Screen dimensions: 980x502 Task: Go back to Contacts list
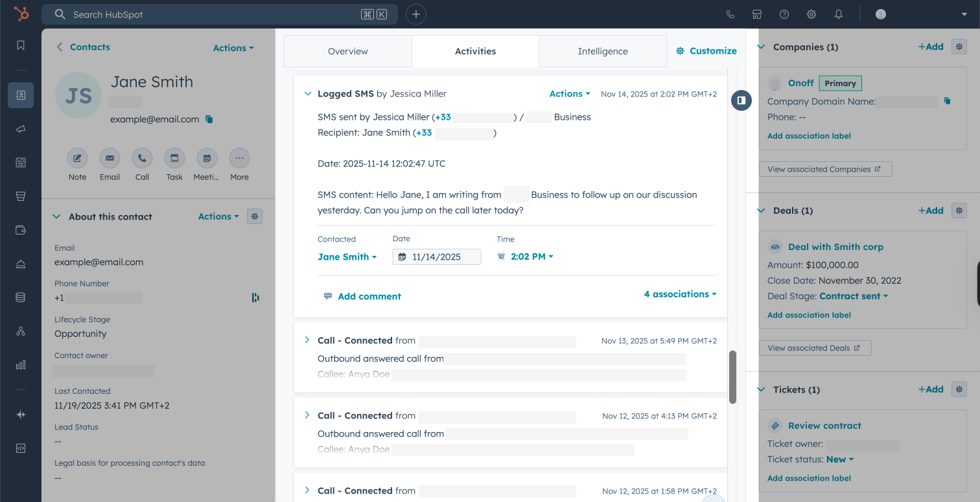pos(83,47)
